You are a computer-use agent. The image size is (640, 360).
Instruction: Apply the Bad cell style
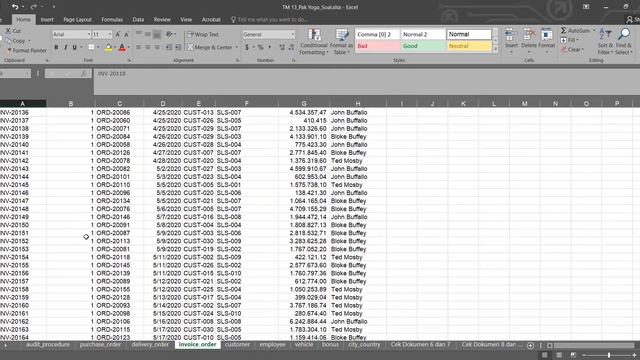378,46
